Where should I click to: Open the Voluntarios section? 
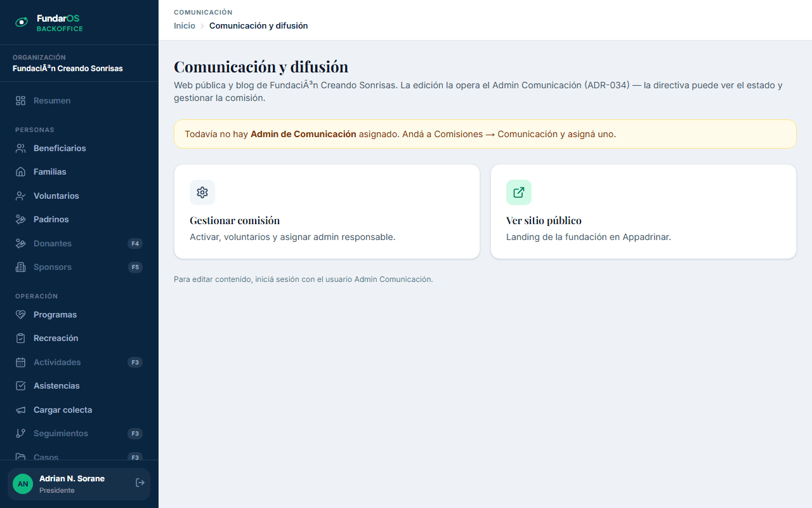(79, 196)
